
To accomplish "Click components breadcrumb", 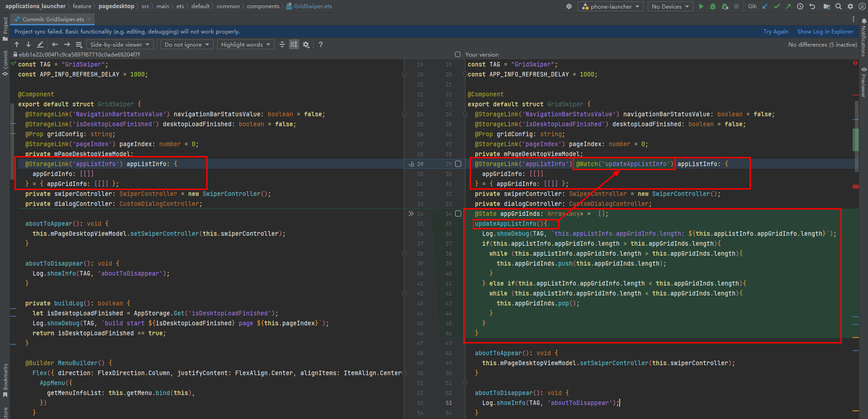I will [263, 6].
